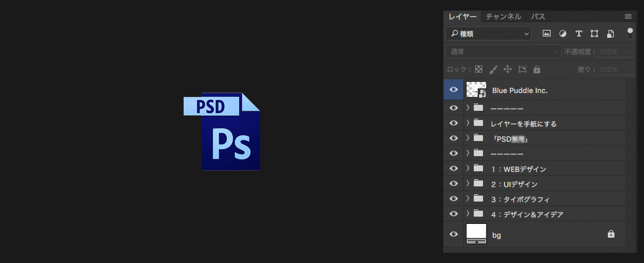Select the 3:タイポグラフィ group name

(520, 200)
